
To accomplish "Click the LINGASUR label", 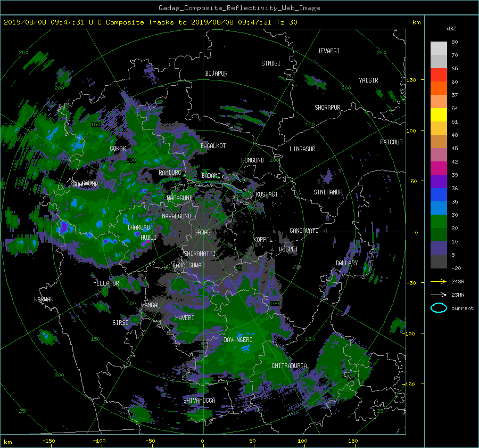I will (302, 149).
